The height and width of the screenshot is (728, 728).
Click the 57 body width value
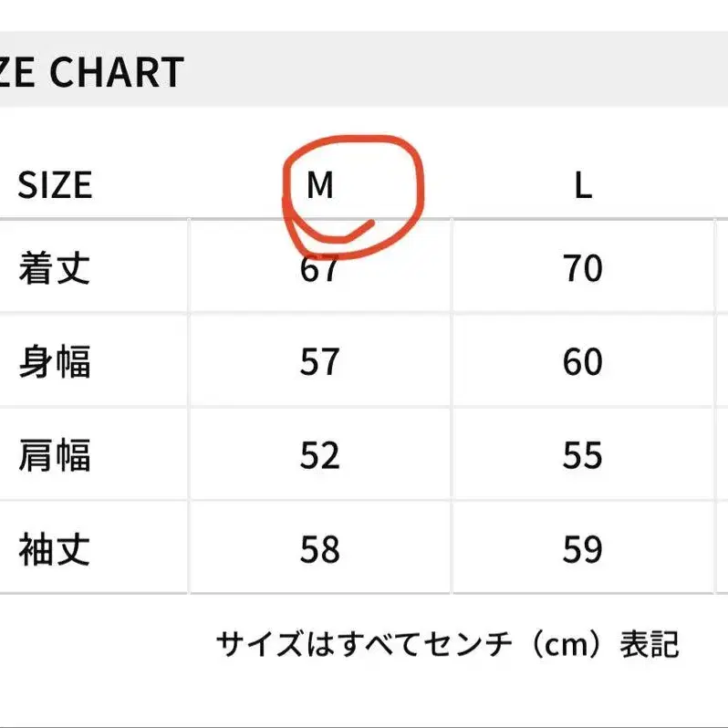[x=319, y=362]
